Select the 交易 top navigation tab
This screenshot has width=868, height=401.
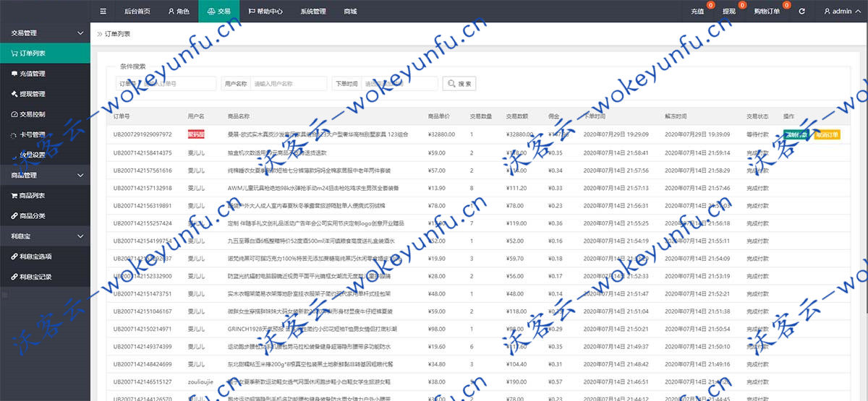[218, 12]
